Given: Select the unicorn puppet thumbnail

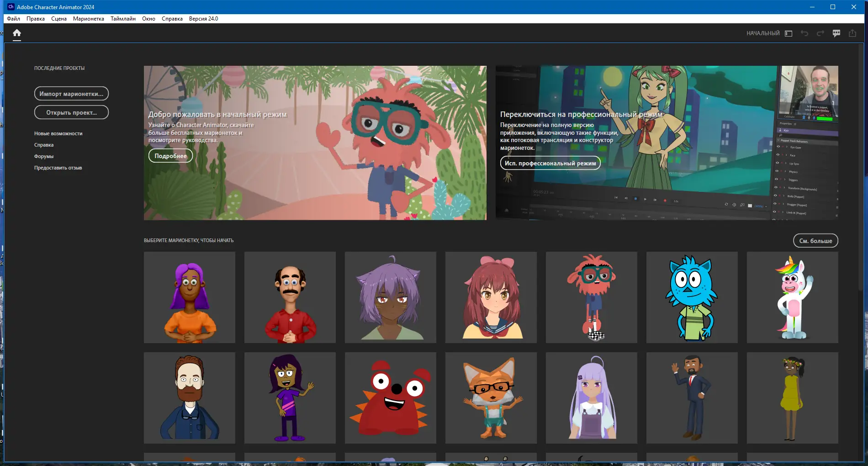Looking at the screenshot, I should click(792, 297).
